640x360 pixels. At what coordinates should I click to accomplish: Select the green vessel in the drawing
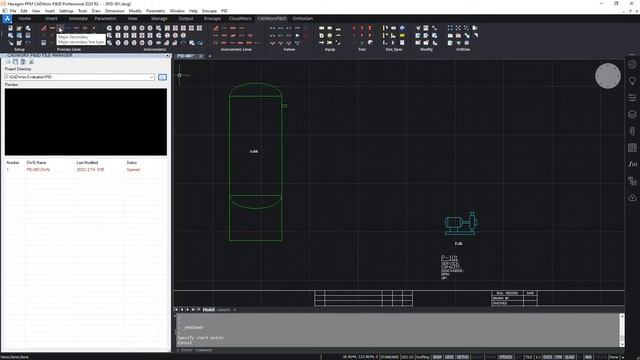256,162
